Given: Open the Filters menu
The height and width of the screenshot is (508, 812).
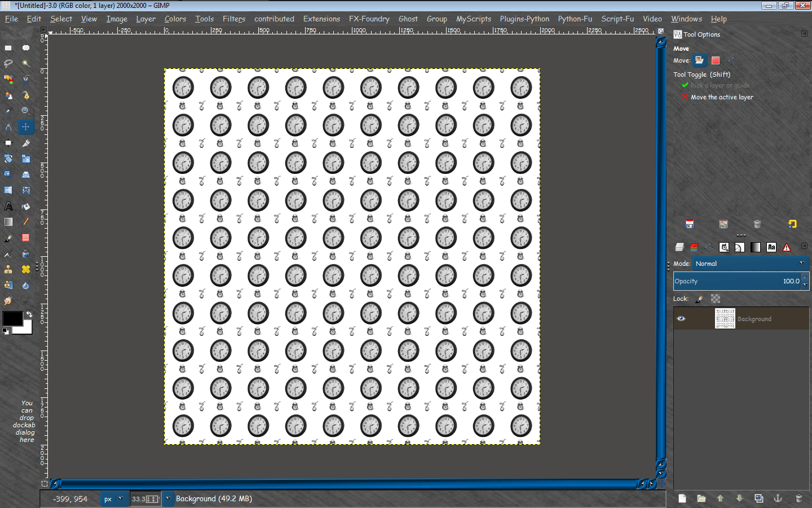Looking at the screenshot, I should pyautogui.click(x=233, y=19).
